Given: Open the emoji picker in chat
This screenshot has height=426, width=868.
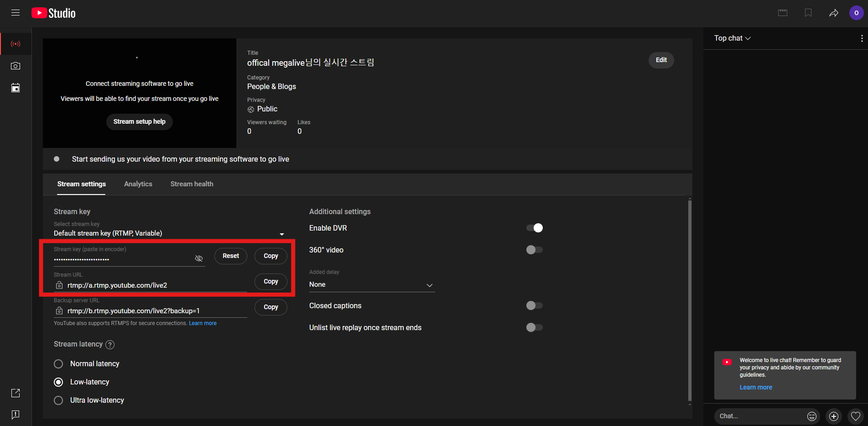Looking at the screenshot, I should click(x=812, y=416).
